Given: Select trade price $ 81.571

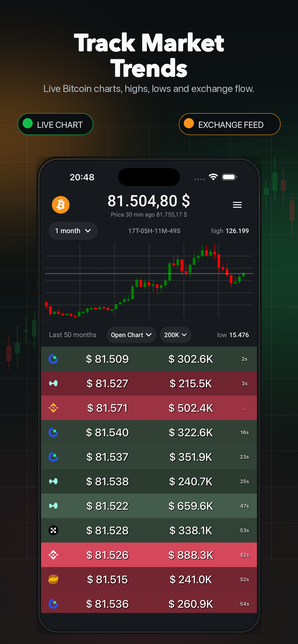Looking at the screenshot, I should [x=107, y=408].
